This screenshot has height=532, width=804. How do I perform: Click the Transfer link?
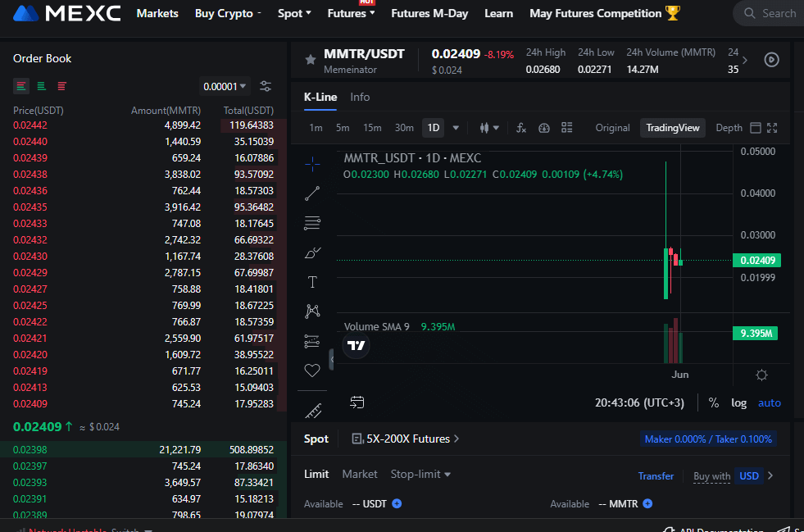(656, 476)
